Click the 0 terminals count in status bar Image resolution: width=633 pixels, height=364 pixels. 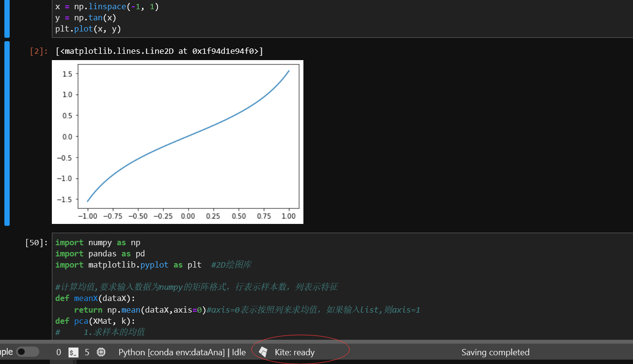(59, 352)
